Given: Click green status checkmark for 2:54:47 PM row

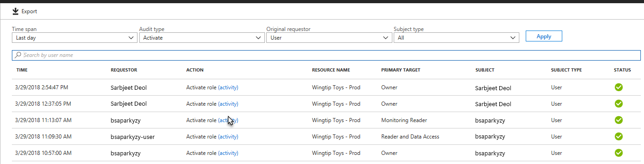Looking at the screenshot, I should (x=619, y=87).
